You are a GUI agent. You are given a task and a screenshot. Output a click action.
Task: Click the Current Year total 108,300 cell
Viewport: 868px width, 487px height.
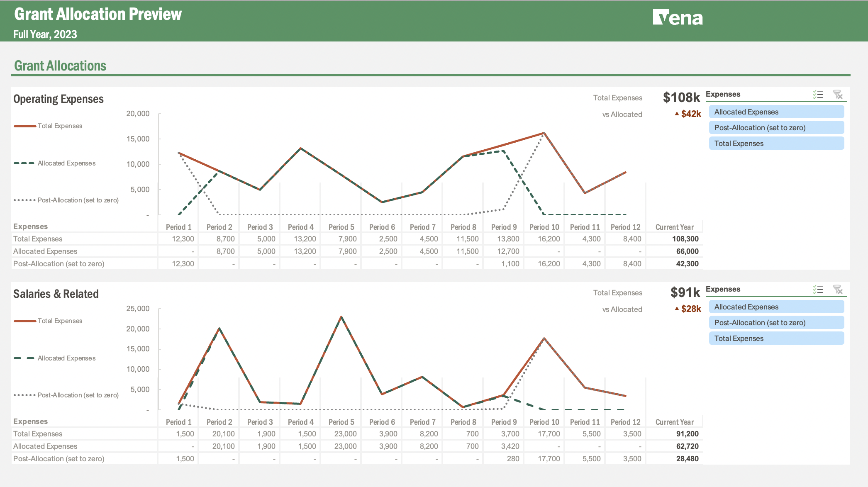pos(685,239)
